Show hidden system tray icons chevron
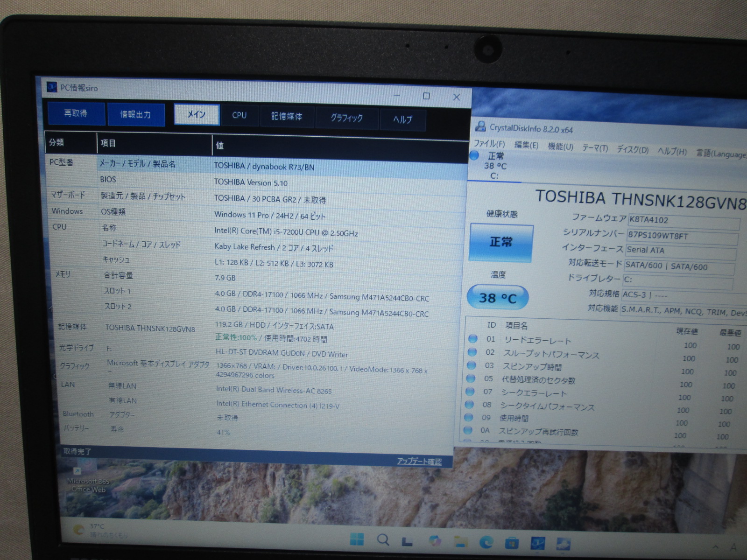Viewport: 747px width, 560px height. (x=715, y=546)
